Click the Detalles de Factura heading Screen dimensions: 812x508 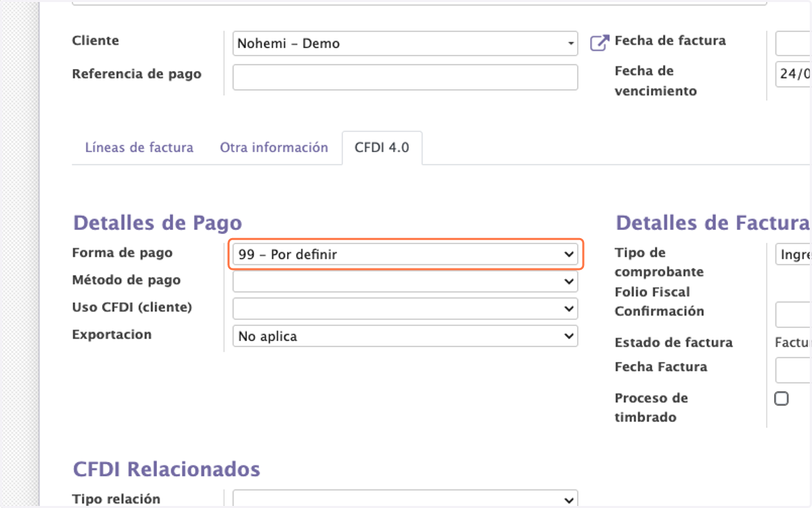point(713,223)
